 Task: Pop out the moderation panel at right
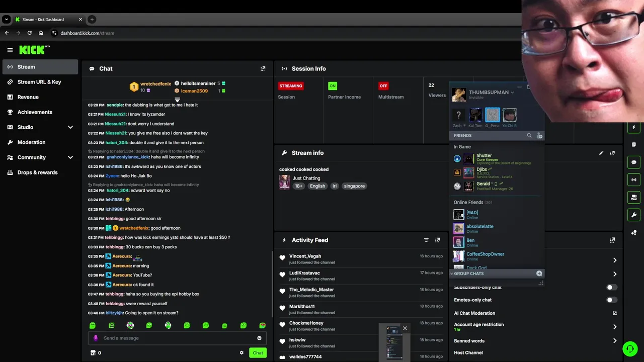coord(612,240)
